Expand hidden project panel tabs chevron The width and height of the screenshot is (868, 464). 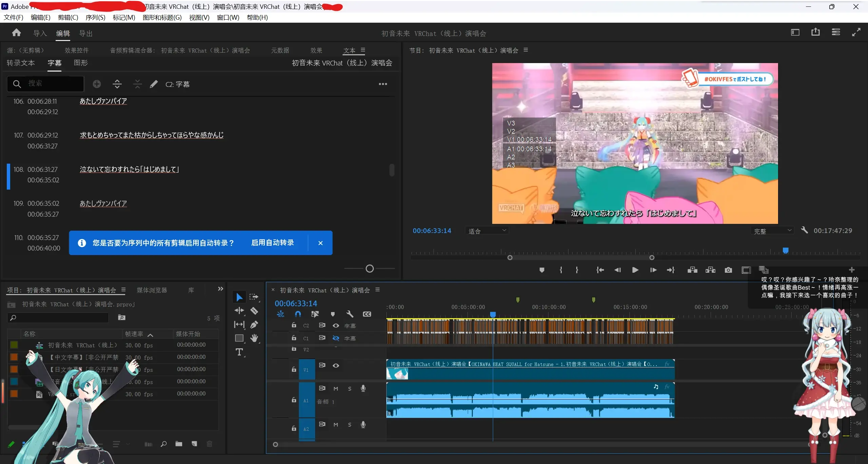tap(220, 289)
